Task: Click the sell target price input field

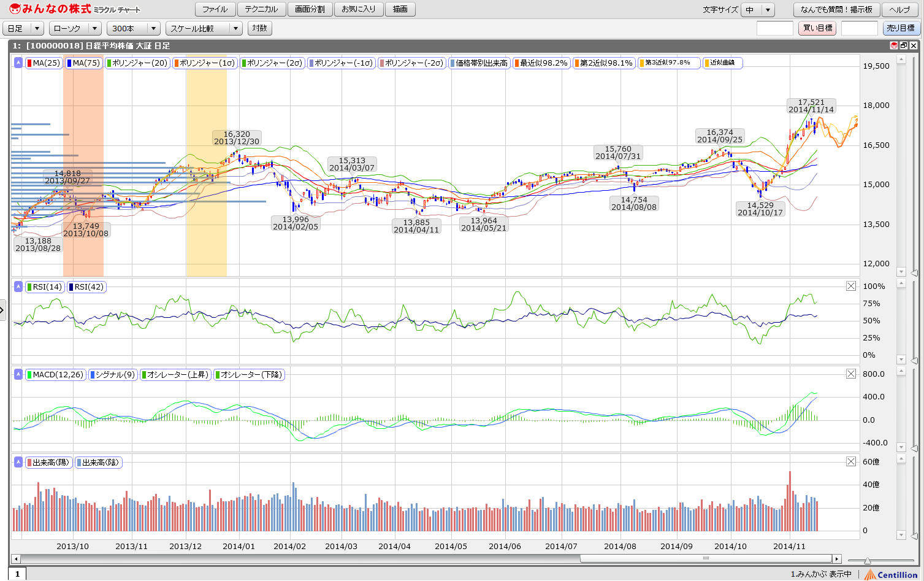Action: [860, 28]
